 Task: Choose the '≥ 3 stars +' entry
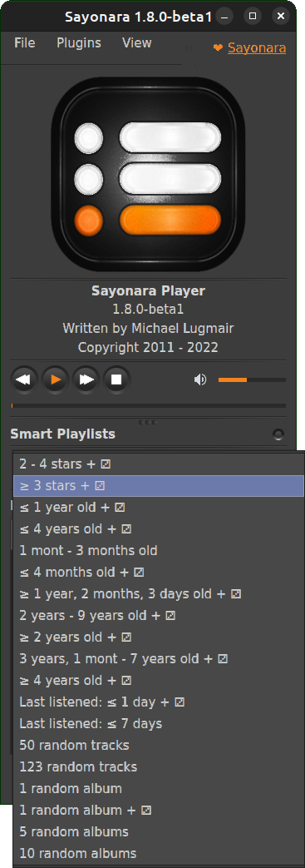click(x=159, y=485)
